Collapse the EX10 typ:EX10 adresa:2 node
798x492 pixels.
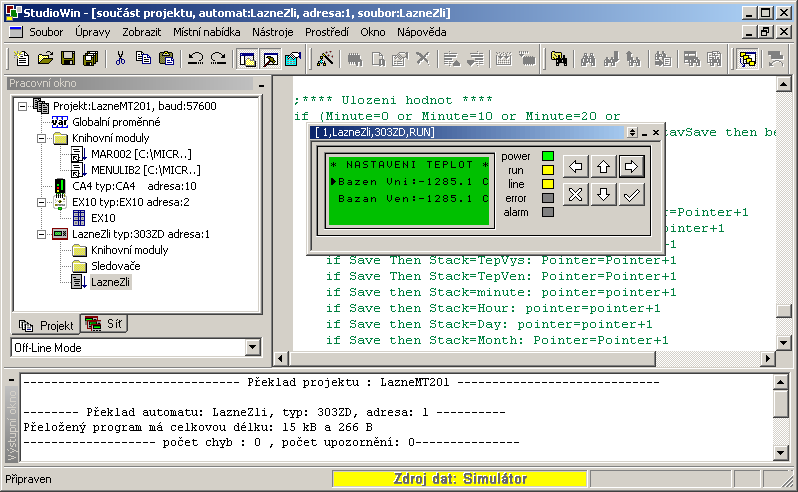click(x=41, y=202)
